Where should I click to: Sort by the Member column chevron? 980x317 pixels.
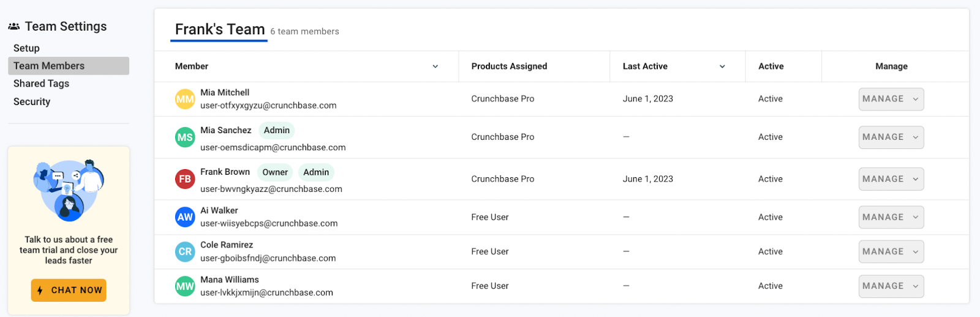[435, 66]
